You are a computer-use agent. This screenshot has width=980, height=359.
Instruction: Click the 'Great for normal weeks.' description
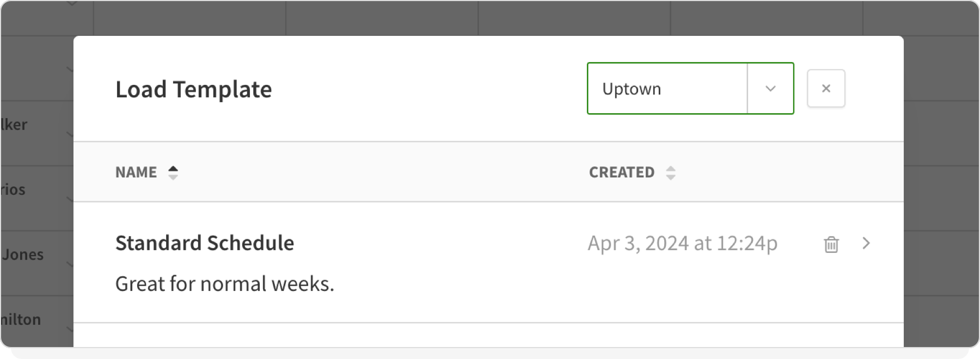[x=224, y=284]
